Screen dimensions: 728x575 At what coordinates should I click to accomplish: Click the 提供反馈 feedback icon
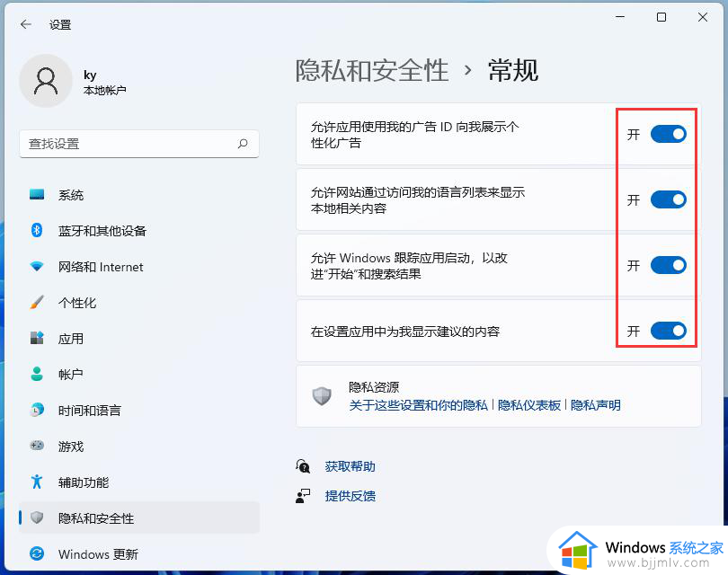[303, 496]
